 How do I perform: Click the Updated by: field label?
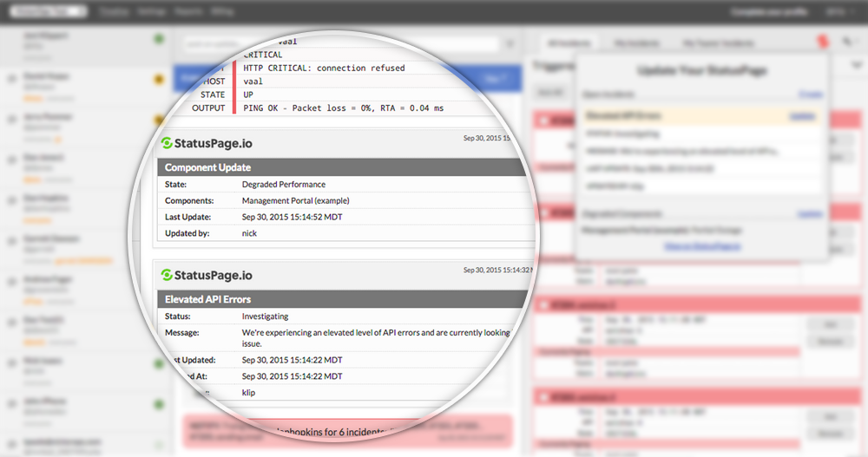click(187, 233)
